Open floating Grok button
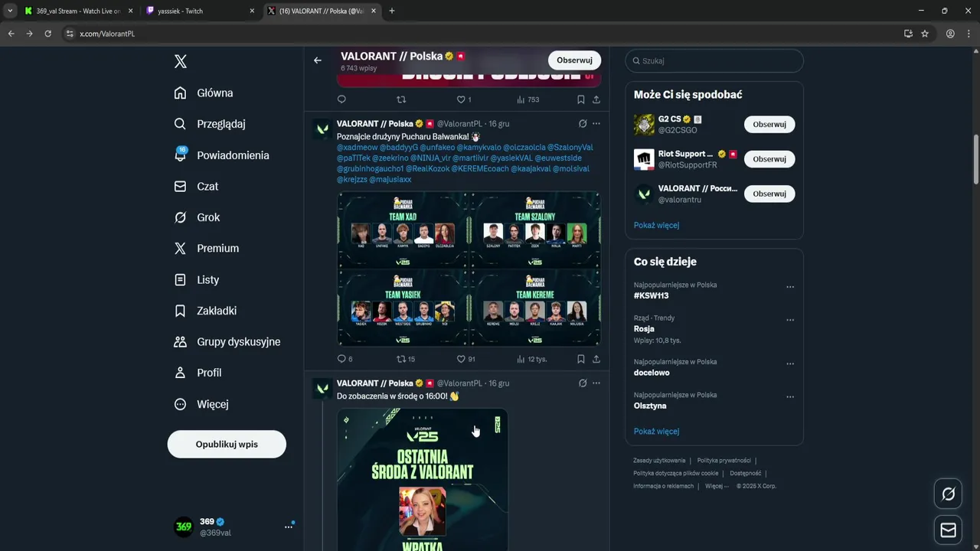The width and height of the screenshot is (980, 551). coord(948,494)
